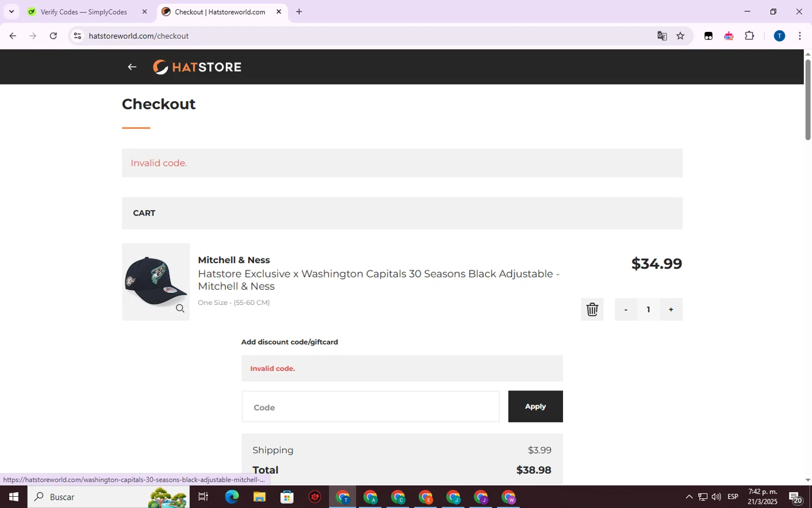This screenshot has width=812, height=508.
Task: Decrease quantity with the minus button
Action: pyautogui.click(x=626, y=309)
